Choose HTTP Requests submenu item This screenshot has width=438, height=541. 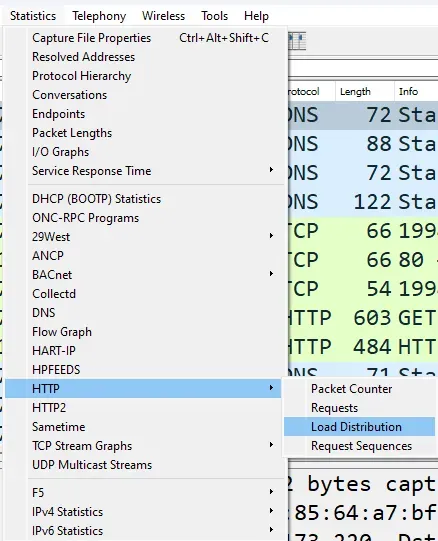pyautogui.click(x=359, y=408)
